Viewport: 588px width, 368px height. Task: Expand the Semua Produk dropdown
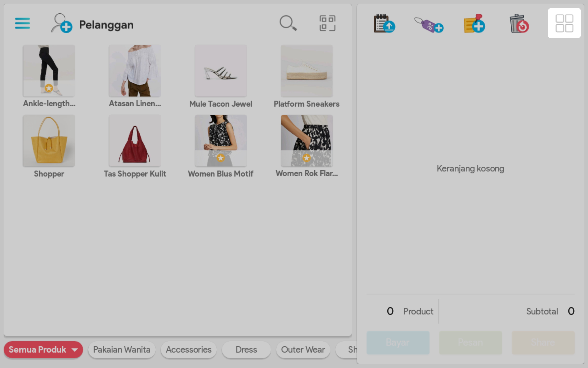coord(43,349)
